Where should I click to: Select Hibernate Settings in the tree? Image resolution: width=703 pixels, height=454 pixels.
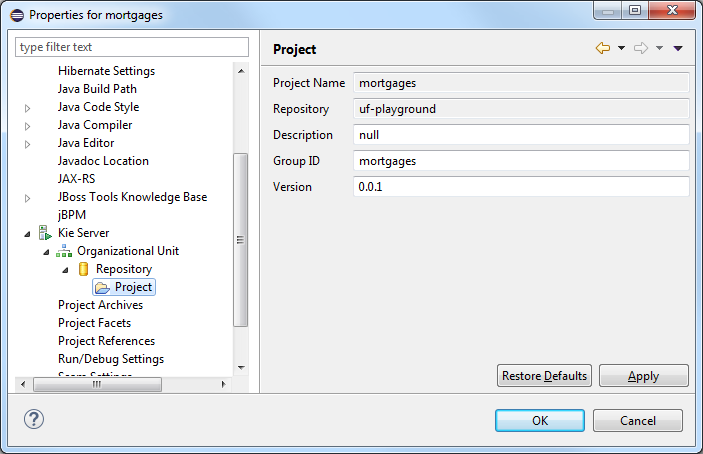(x=106, y=71)
